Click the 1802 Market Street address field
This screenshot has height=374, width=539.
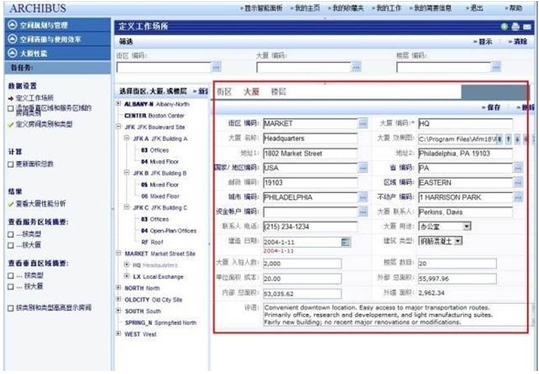[x=310, y=153]
